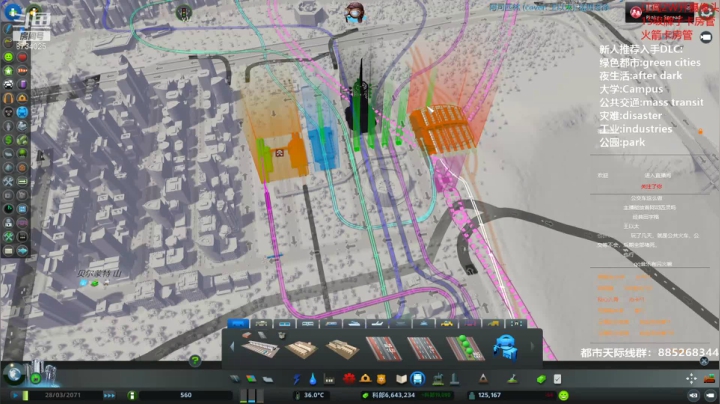720x404 pixels.
Task: Click the fast-forward game speed button
Action: [109, 395]
